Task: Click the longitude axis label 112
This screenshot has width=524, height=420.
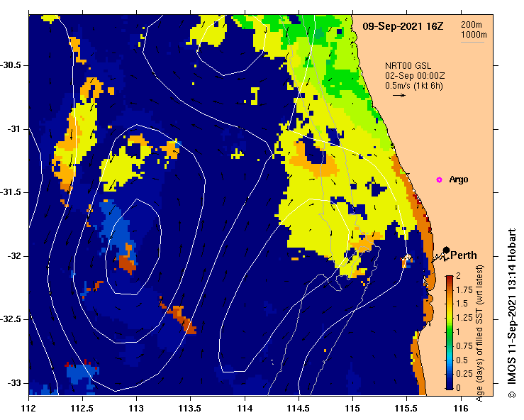Action: coord(29,409)
